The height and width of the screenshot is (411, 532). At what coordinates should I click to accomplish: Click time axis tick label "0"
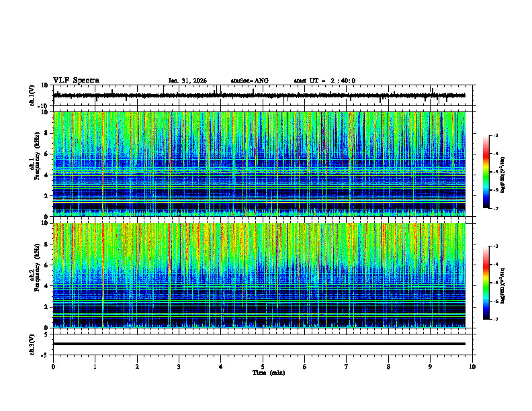[x=53, y=367]
